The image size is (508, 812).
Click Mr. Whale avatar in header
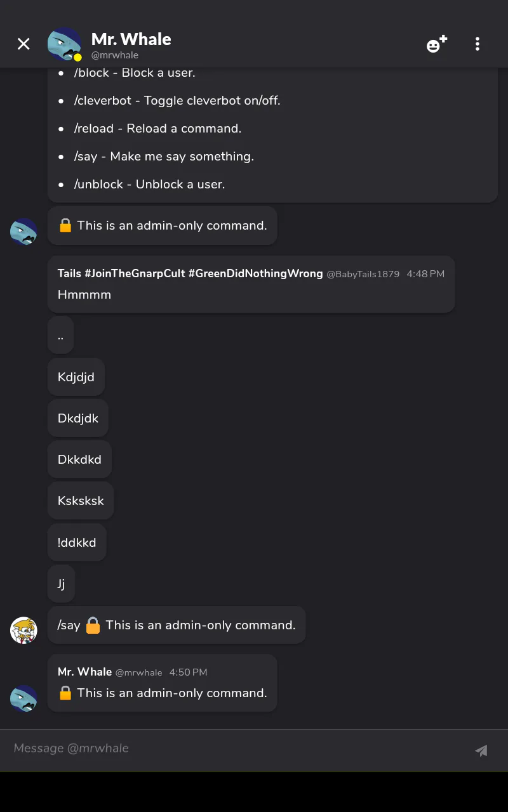(64, 44)
